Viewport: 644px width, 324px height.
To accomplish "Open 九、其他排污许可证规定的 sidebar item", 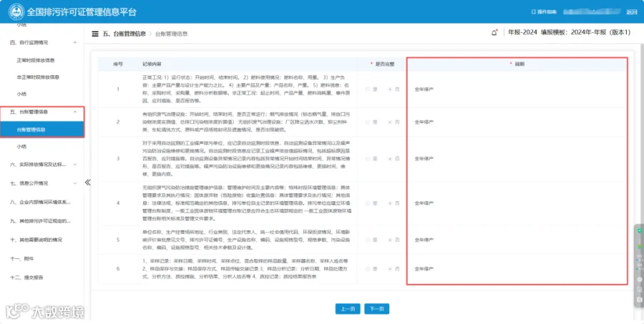I will click(40, 221).
